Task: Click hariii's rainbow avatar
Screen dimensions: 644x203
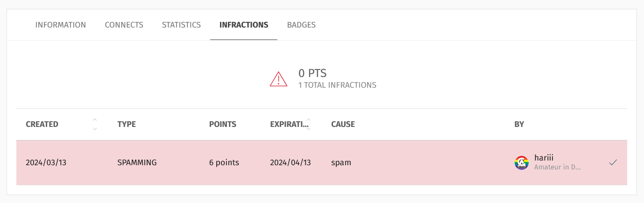Action: click(522, 162)
